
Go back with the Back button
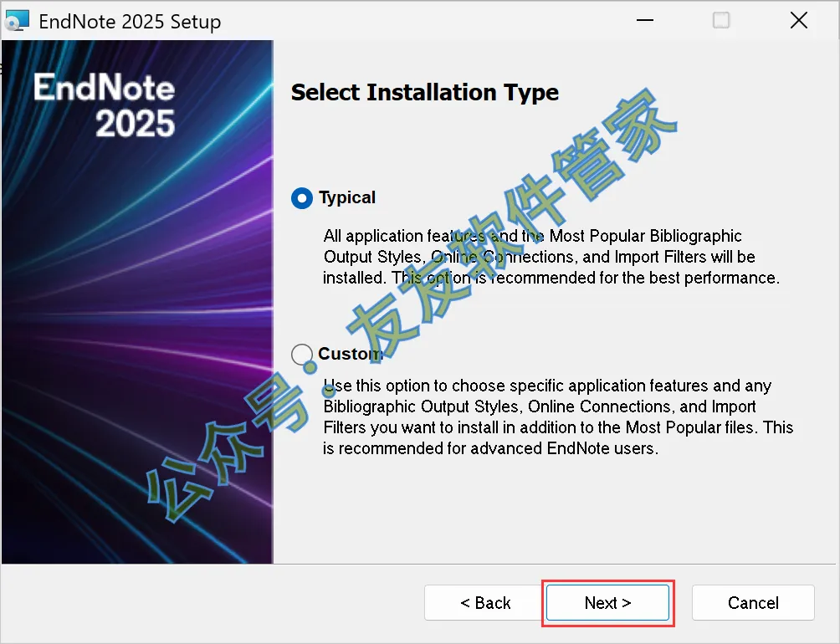[x=485, y=603]
